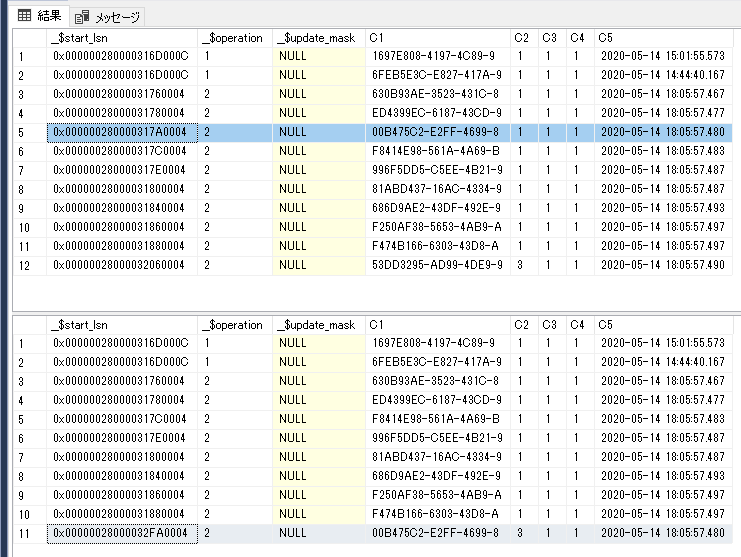741x557 pixels.
Task: Click NULL update mask in bottom grid row 11
Action: click(319, 533)
